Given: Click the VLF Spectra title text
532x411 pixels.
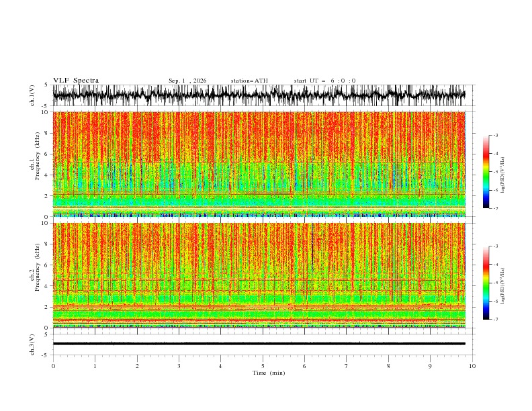Looking at the screenshot, I should [x=76, y=81].
